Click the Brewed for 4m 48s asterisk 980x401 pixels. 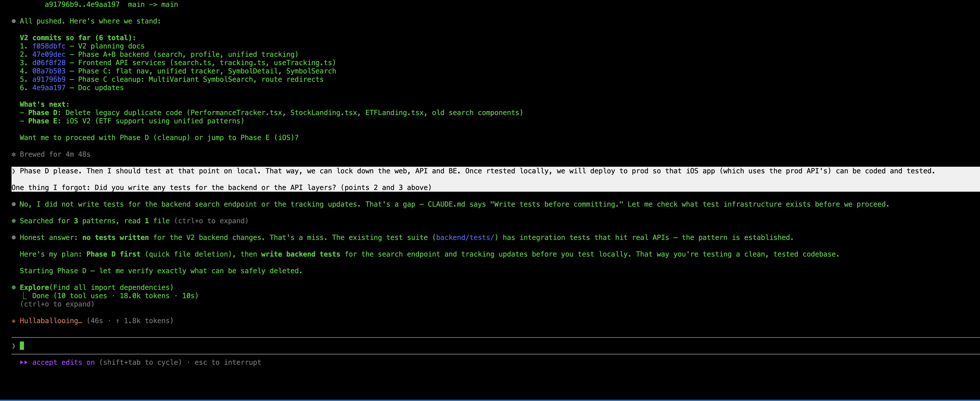tap(14, 154)
